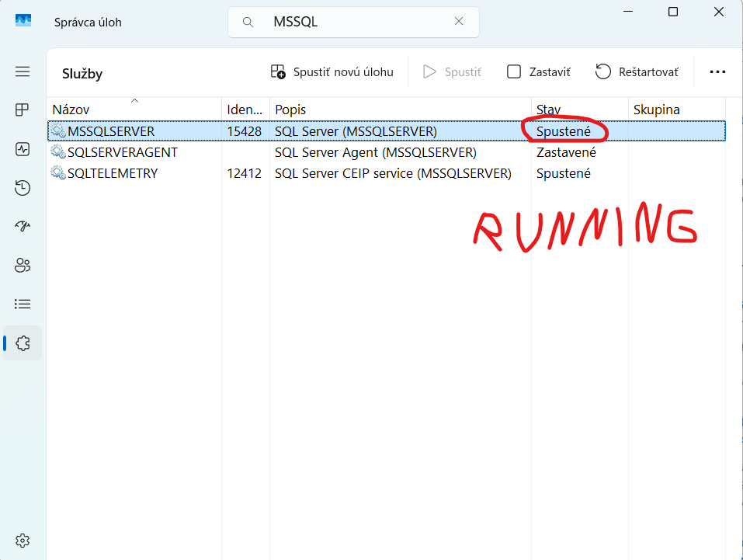The width and height of the screenshot is (743, 560).
Task: Sort by the Stav column header
Action: 580,110
